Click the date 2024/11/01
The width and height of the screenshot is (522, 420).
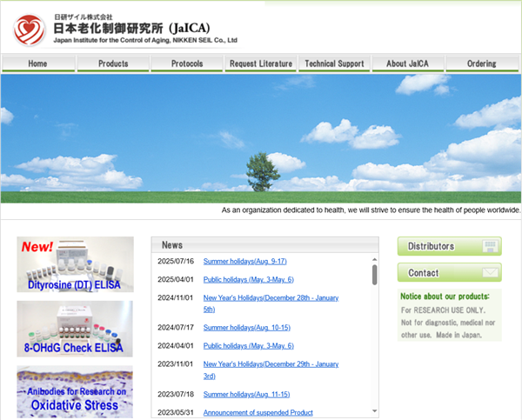176,298
